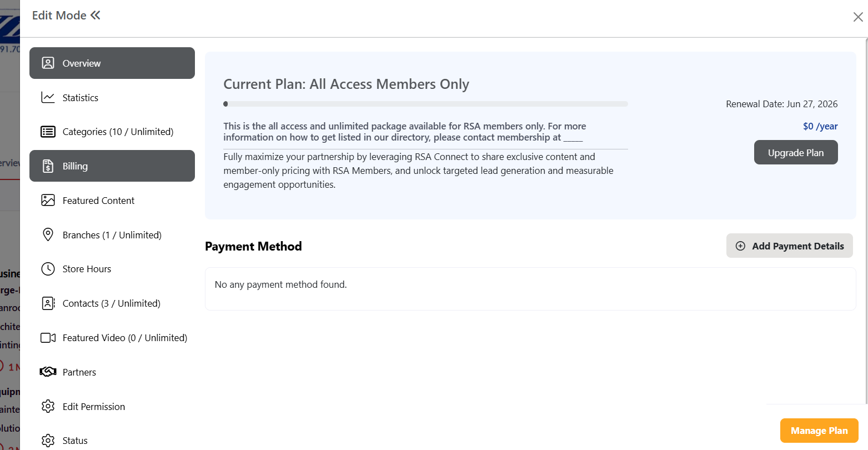The image size is (868, 450).
Task: Open the Status menu item
Action: tap(75, 441)
